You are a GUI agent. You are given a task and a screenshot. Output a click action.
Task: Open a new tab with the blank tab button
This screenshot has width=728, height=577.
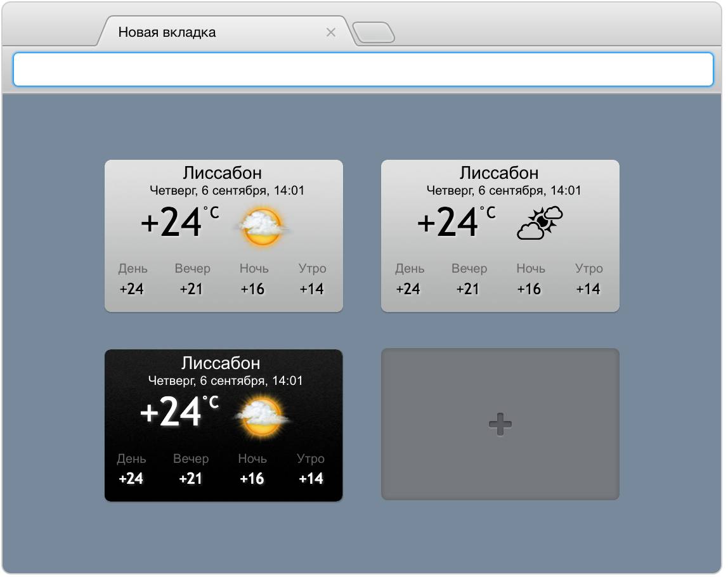(x=374, y=33)
